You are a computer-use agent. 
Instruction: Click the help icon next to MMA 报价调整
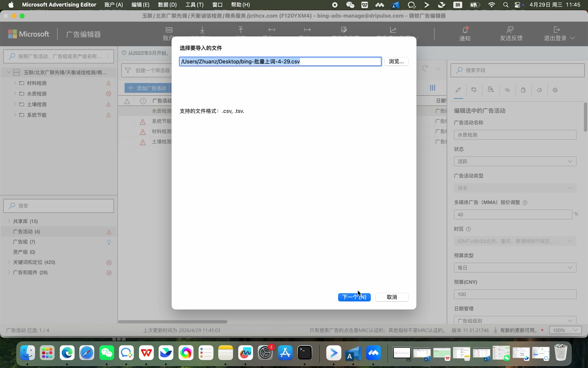click(525, 203)
